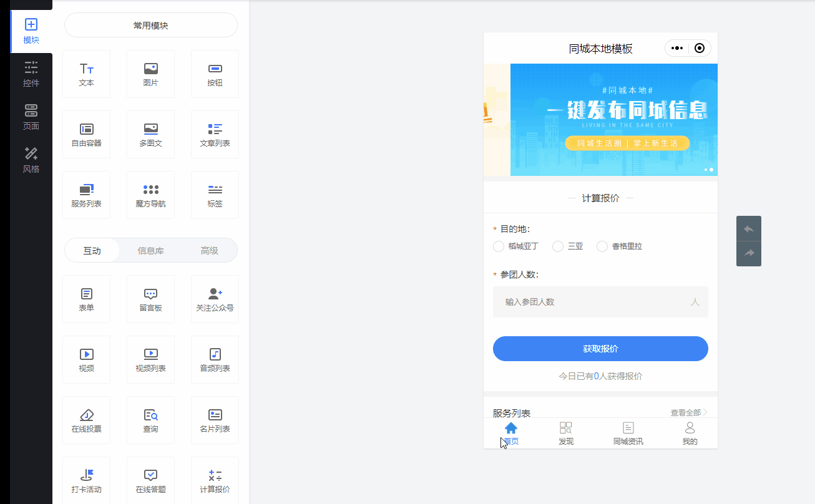The height and width of the screenshot is (504, 815).
Task: Click the 同城本地模板 page title
Action: [600, 49]
